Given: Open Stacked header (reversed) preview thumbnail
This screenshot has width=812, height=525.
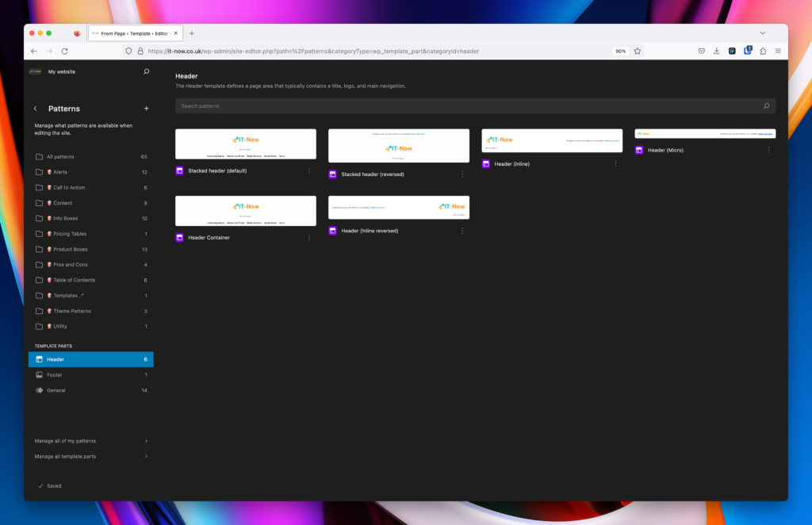Looking at the screenshot, I should tap(399, 146).
